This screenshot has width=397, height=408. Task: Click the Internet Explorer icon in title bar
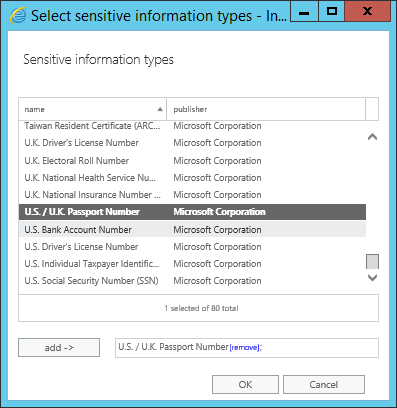point(18,15)
